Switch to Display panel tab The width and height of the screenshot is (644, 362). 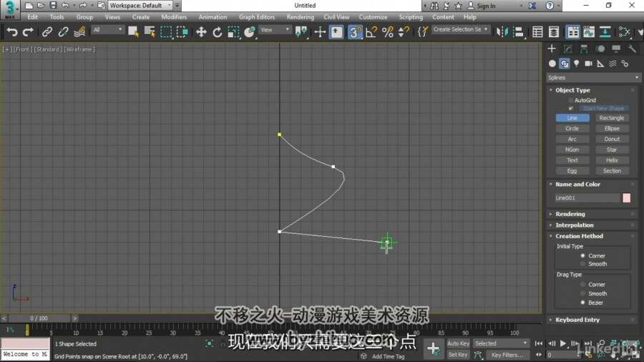pos(616,49)
